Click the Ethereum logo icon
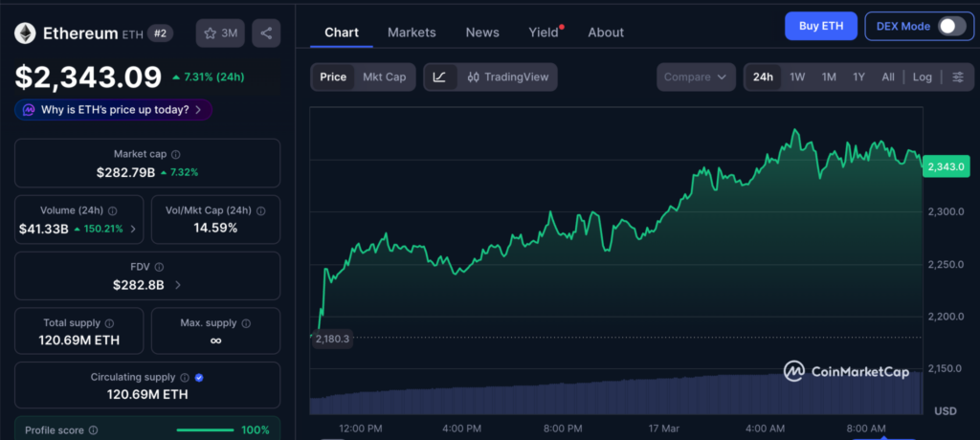The image size is (980, 440). 25,33
